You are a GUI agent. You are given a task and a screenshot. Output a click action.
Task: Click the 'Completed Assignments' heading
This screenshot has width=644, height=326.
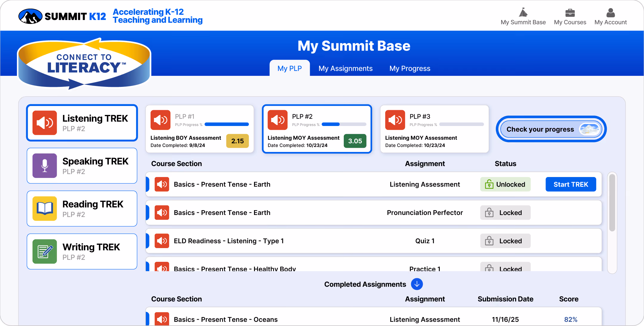pos(365,284)
